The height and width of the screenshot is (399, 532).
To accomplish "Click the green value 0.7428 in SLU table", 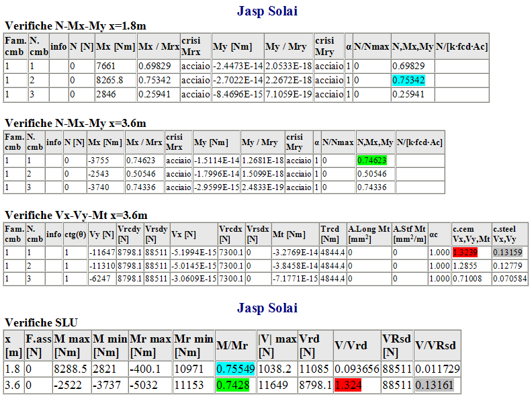I will pos(232,386).
